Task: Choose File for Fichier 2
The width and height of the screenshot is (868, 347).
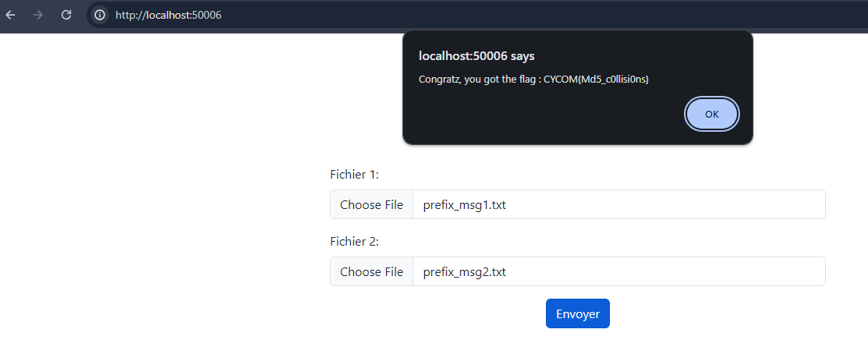Action: (371, 272)
